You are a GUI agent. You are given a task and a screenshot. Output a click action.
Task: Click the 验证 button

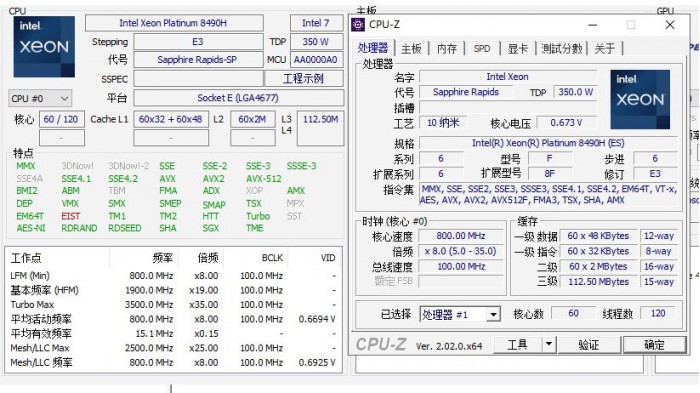point(588,344)
